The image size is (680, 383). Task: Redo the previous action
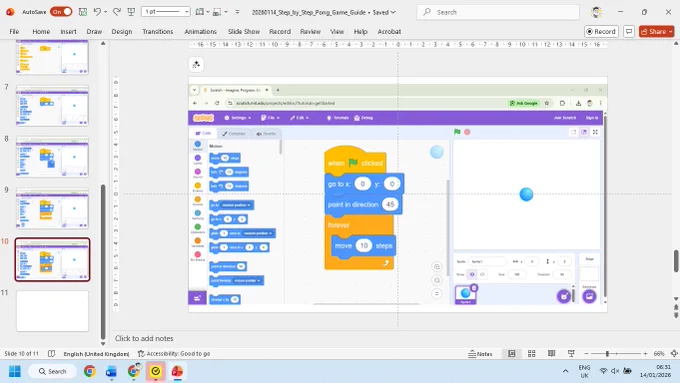pos(117,12)
